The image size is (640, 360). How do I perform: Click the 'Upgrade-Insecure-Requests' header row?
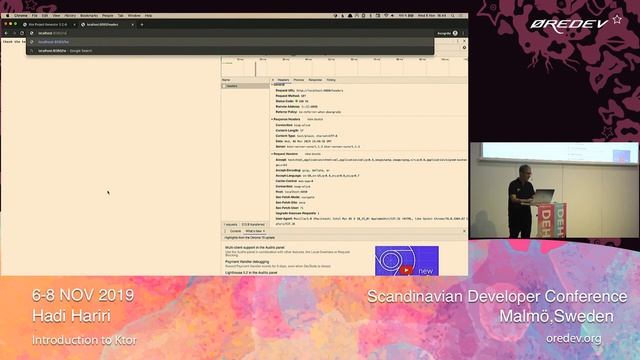(298, 213)
